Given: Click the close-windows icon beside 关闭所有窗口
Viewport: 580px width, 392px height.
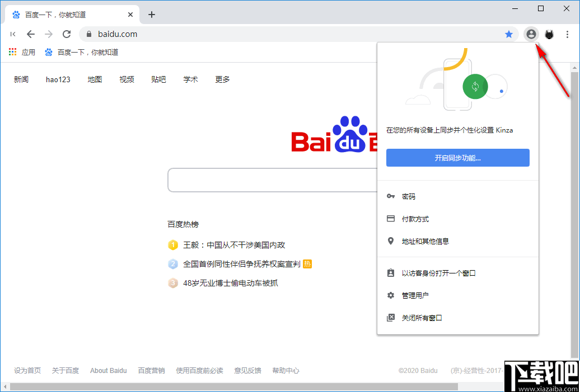Looking at the screenshot, I should 391,318.
